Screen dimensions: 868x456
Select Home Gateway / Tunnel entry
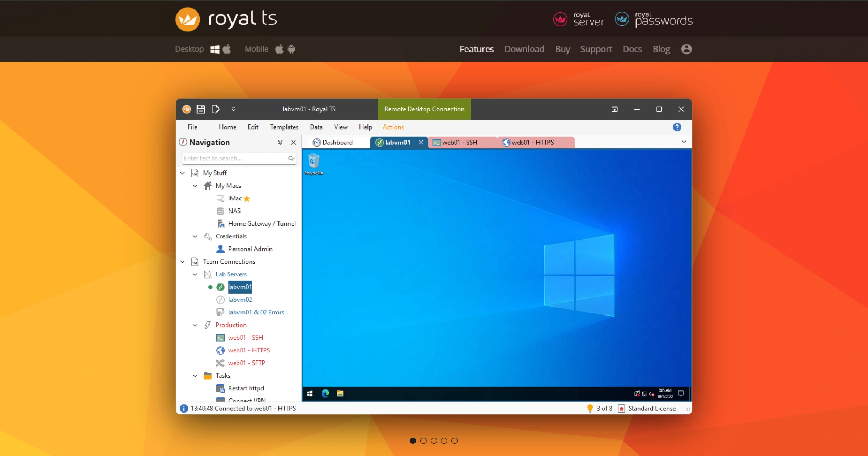click(261, 224)
